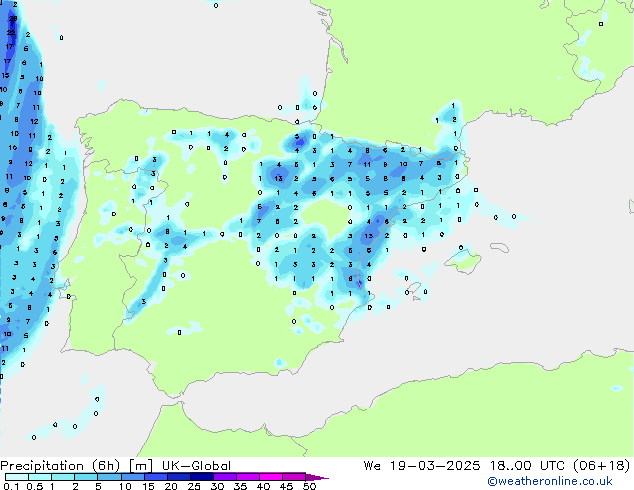Select the legend swatch between 45 and 50
This screenshot has width=634, height=490.
pos(294,477)
